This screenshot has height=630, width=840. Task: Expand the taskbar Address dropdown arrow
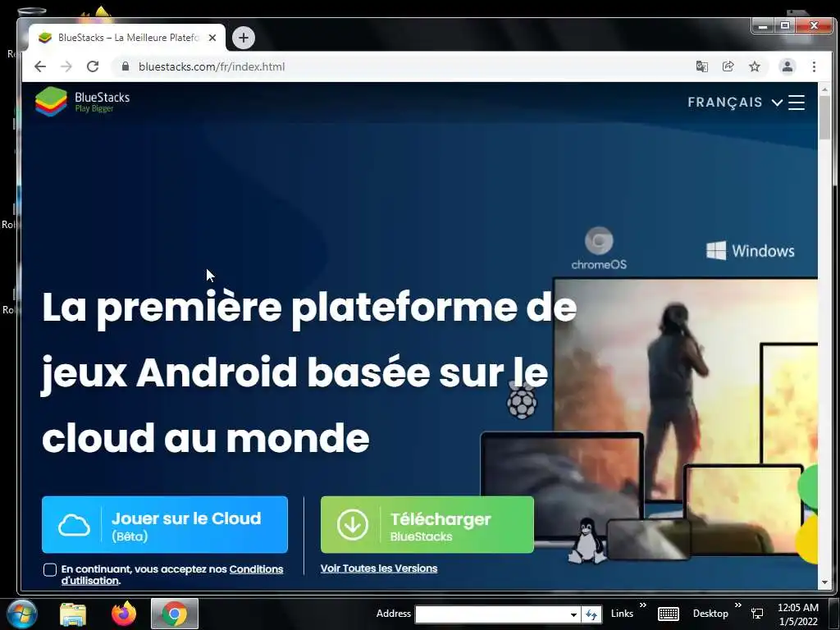coord(573,614)
